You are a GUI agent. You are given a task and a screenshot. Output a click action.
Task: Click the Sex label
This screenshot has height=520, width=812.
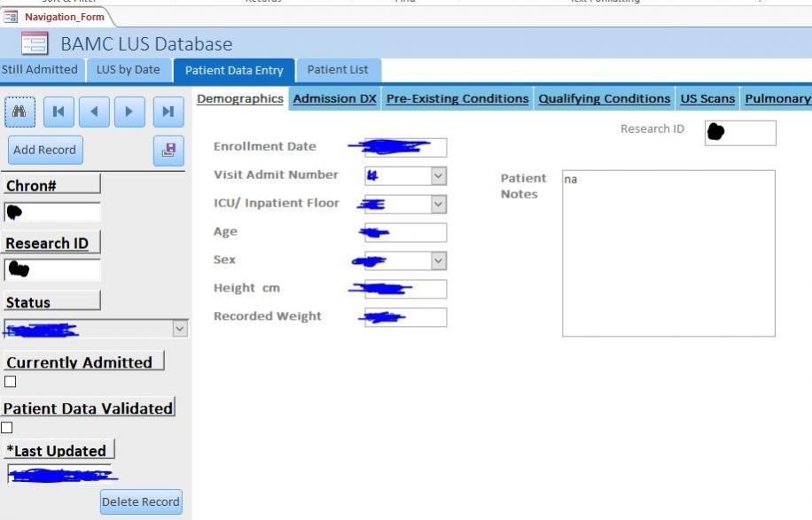click(x=224, y=260)
